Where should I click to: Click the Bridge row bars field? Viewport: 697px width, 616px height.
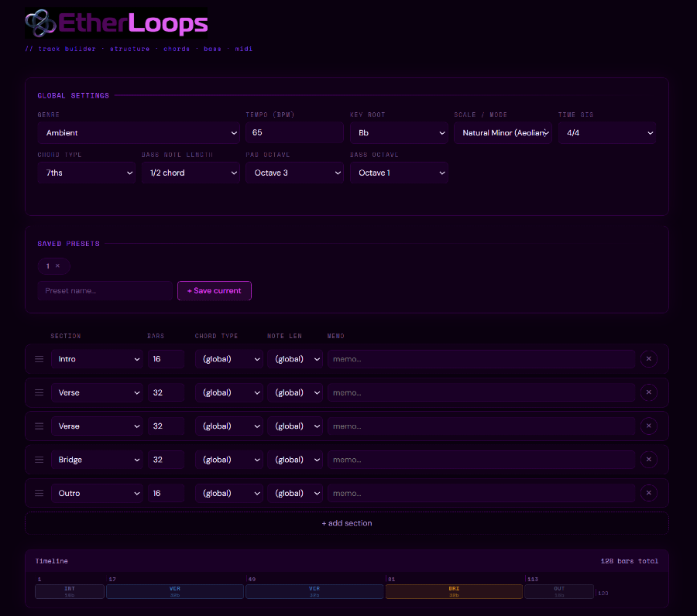pyautogui.click(x=166, y=460)
